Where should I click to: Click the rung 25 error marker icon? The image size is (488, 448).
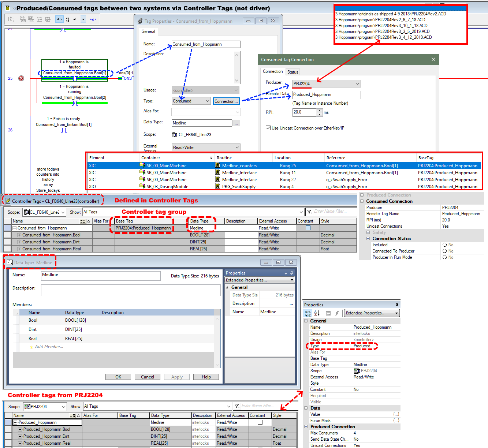coord(21,78)
